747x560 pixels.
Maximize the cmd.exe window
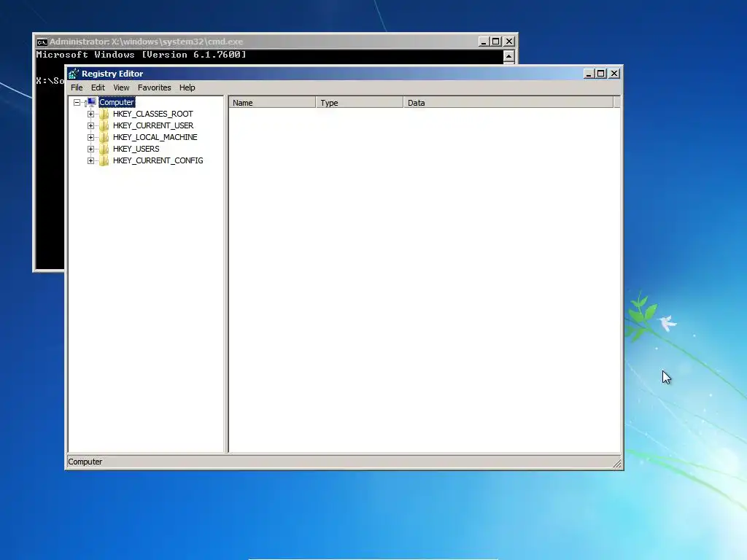(495, 42)
